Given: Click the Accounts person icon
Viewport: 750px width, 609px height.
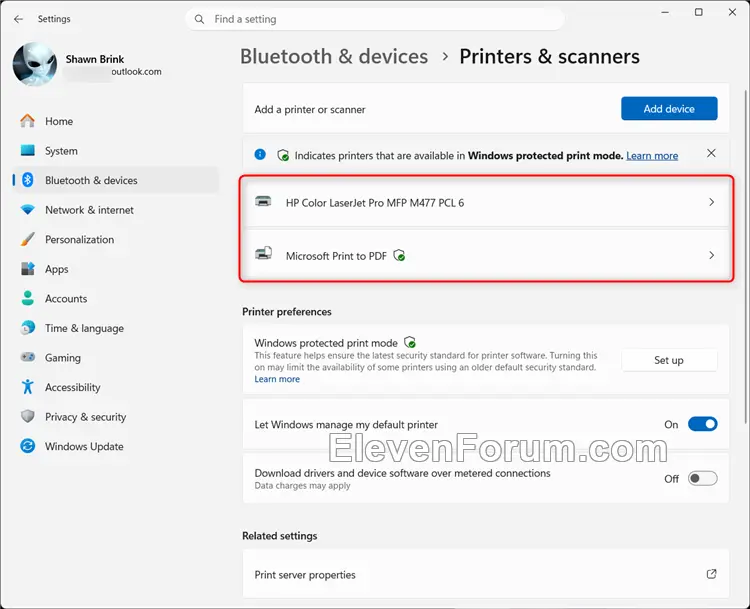Looking at the screenshot, I should point(28,298).
